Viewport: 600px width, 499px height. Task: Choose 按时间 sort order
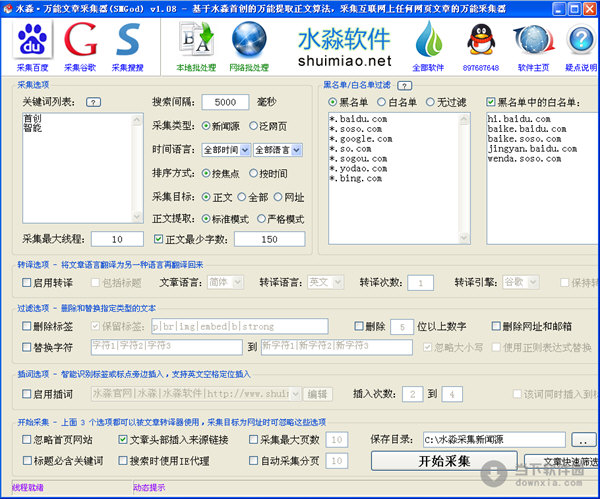(x=268, y=173)
